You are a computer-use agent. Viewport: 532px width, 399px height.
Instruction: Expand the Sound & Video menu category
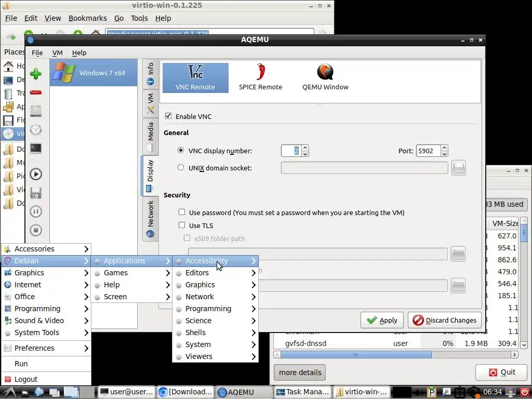click(46, 321)
